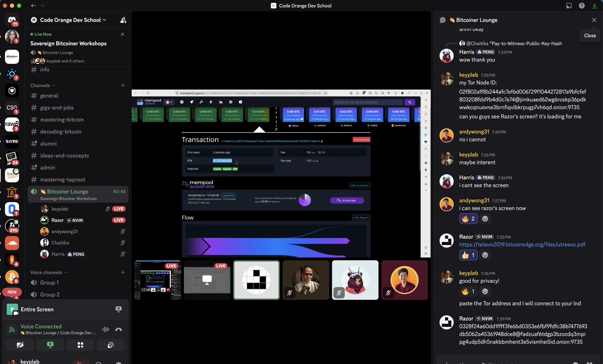603x364 pixels.
Task: Select own screen share thumbnail
Action: coord(158,280)
